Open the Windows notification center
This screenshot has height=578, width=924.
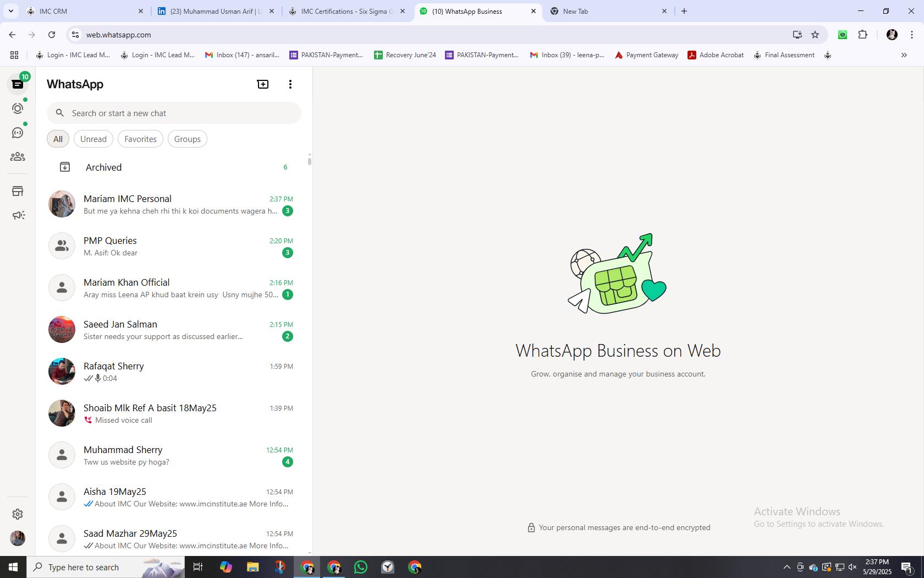(908, 567)
